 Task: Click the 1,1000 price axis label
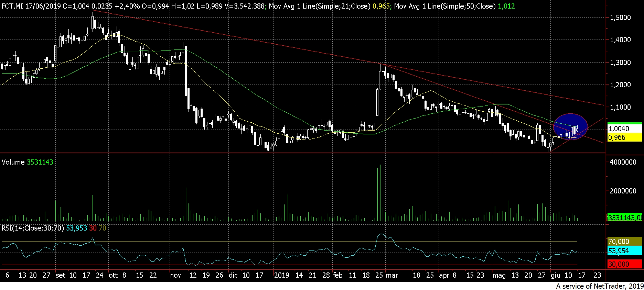(x=620, y=107)
